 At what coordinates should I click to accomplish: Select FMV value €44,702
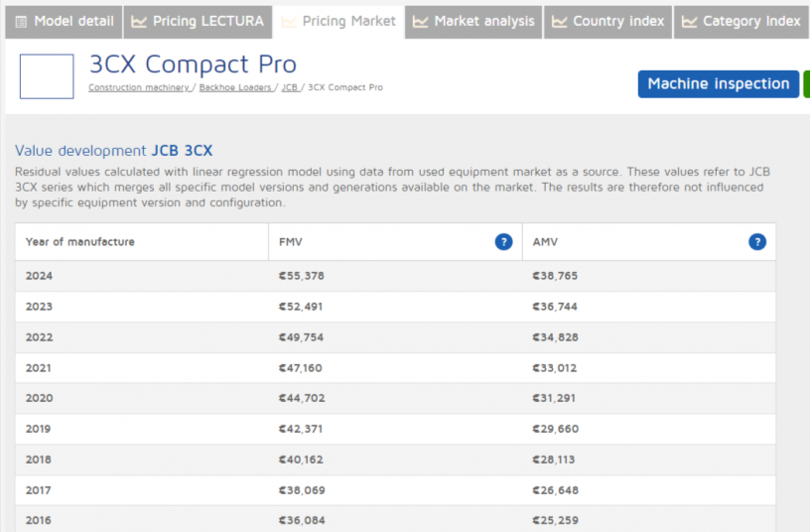[302, 398]
